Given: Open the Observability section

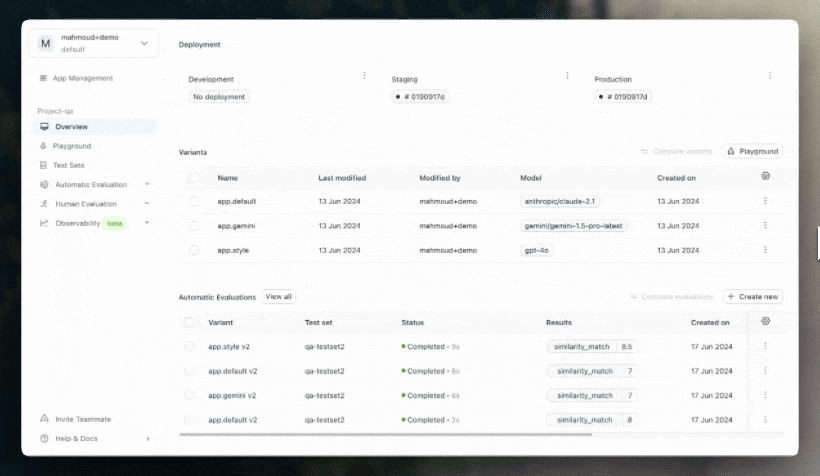Looking at the screenshot, I should pos(77,223).
